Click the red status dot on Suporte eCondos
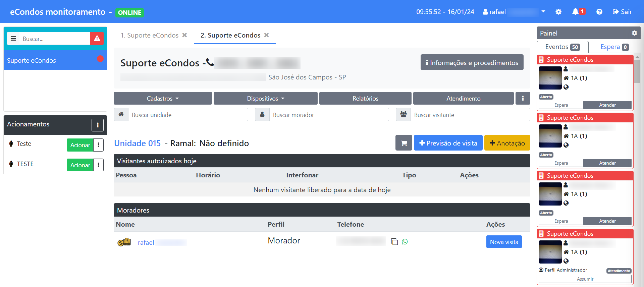Screen dimensions: 644x287 100,59
